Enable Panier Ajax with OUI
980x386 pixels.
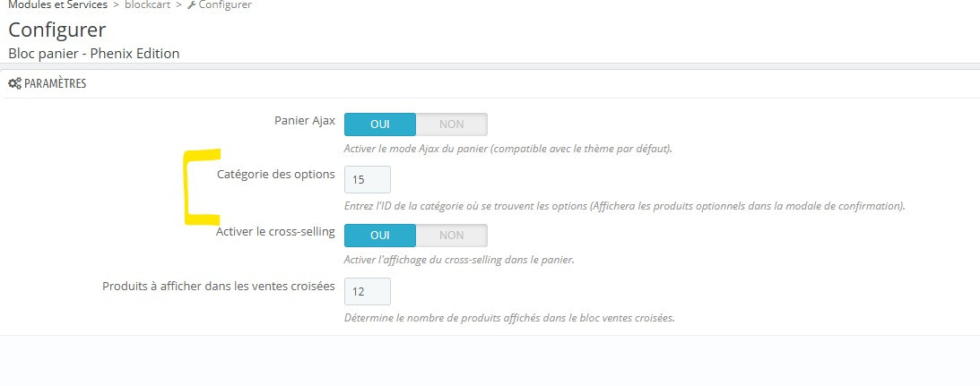(380, 124)
